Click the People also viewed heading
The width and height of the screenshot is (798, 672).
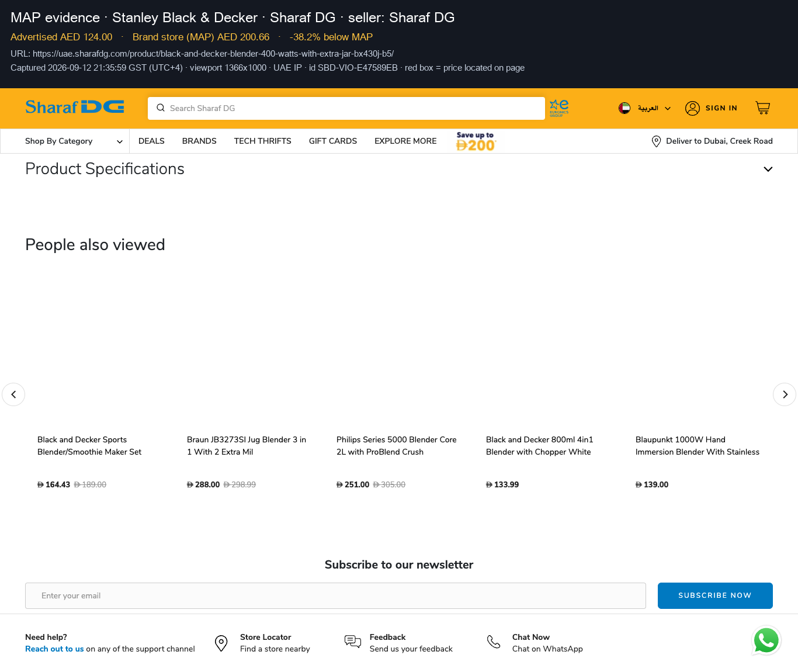point(95,245)
